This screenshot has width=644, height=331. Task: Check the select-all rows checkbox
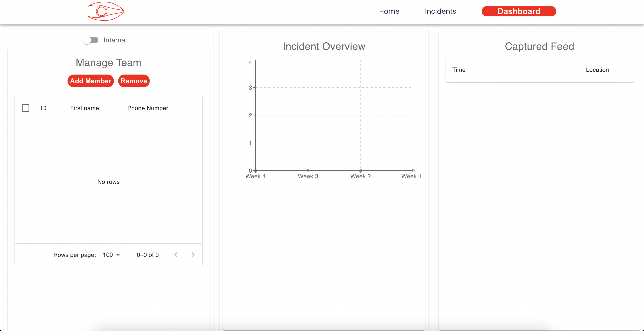coord(26,108)
